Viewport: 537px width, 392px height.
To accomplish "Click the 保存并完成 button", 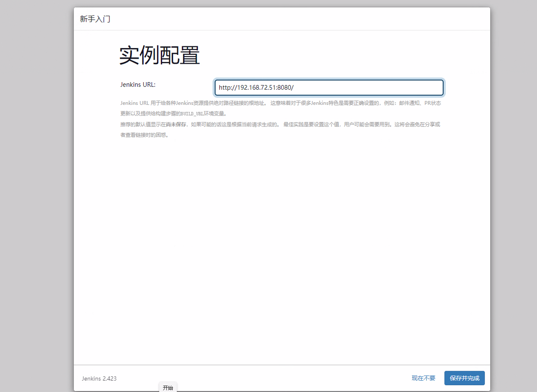I will (465, 378).
